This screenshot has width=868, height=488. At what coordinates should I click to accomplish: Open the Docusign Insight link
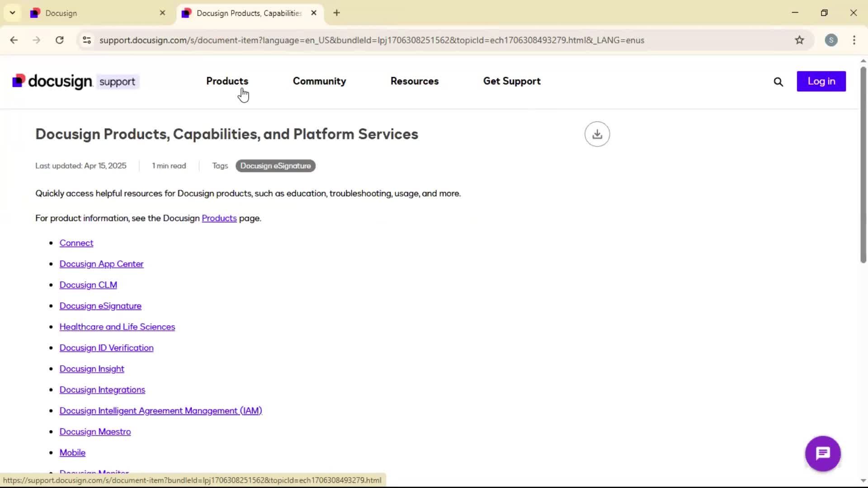(x=92, y=369)
